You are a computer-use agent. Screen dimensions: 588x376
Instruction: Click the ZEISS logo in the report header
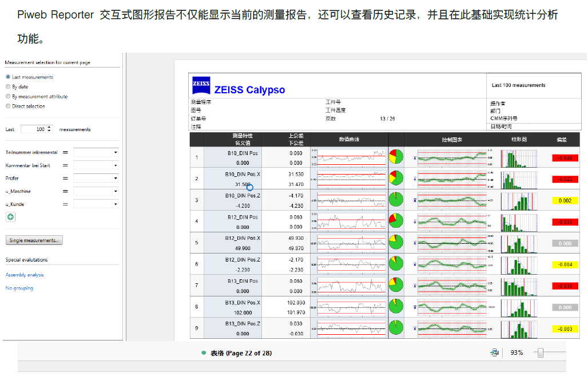click(201, 85)
